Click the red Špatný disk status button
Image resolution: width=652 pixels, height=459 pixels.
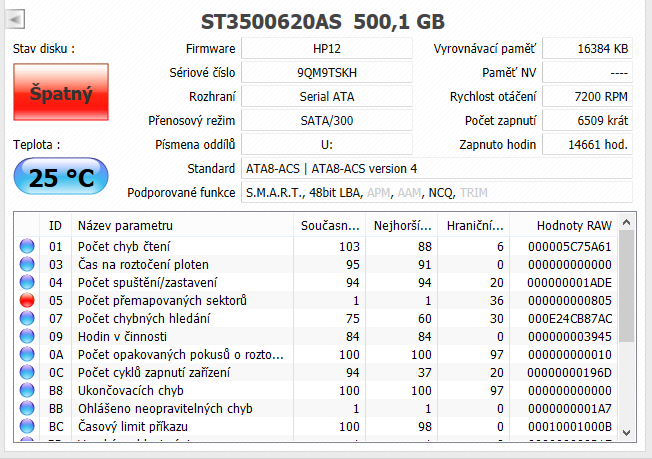click(61, 92)
